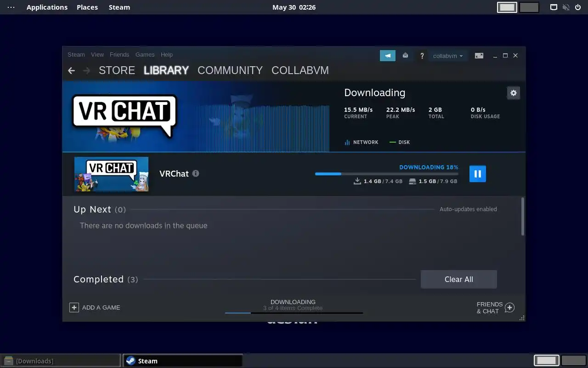Click the Steam window resize grip
The width and height of the screenshot is (588, 368).
(x=522, y=318)
